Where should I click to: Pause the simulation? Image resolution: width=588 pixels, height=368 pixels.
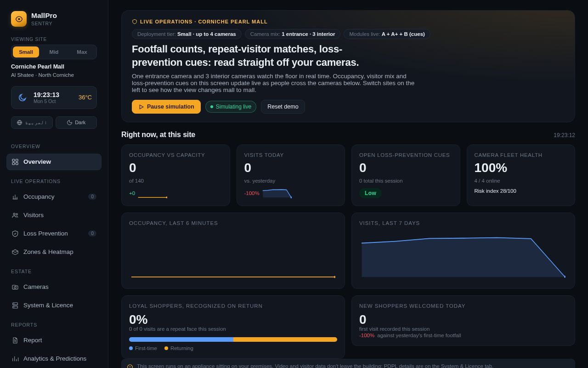pyautogui.click(x=166, y=107)
